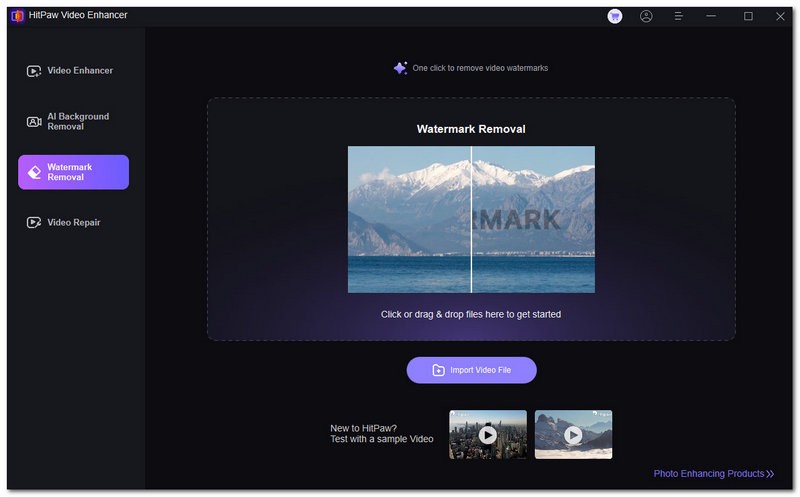The image size is (800, 497).
Task: Click the 'Watermark Removal' heading text
Action: click(x=471, y=129)
